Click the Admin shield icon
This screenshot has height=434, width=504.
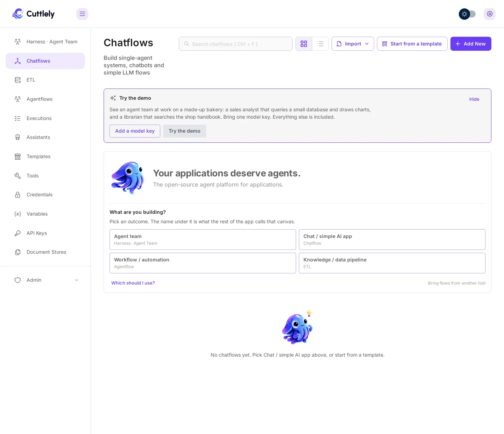pyautogui.click(x=17, y=280)
